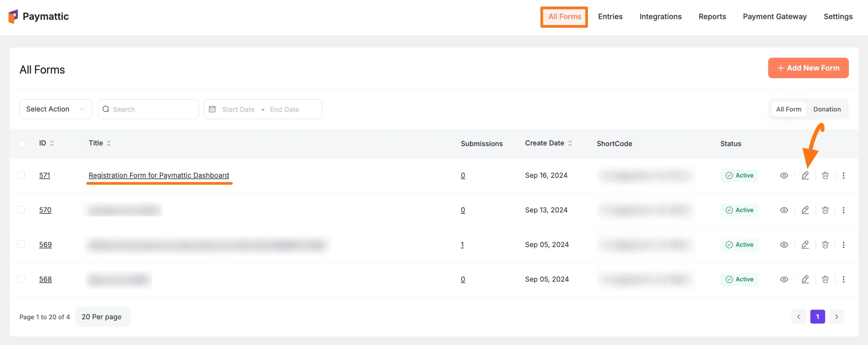Switch to the Entries tab
The height and width of the screenshot is (345, 868).
(610, 17)
